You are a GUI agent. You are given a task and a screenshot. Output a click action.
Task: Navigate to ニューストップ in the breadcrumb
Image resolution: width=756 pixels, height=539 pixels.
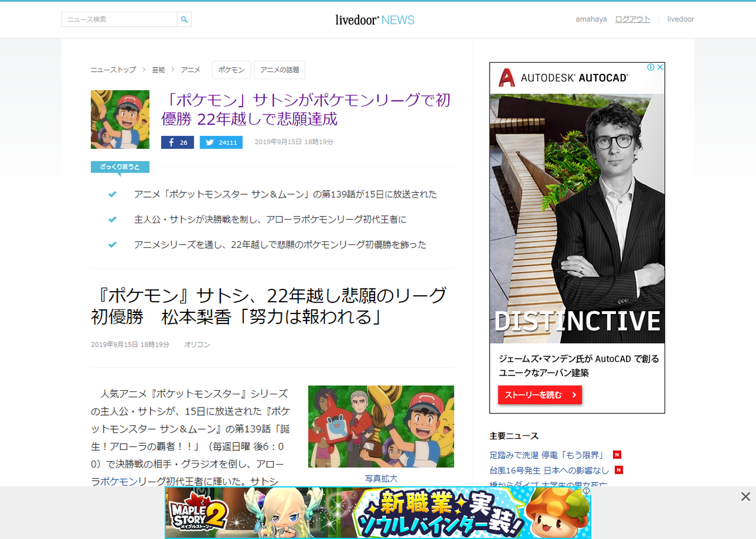(113, 69)
